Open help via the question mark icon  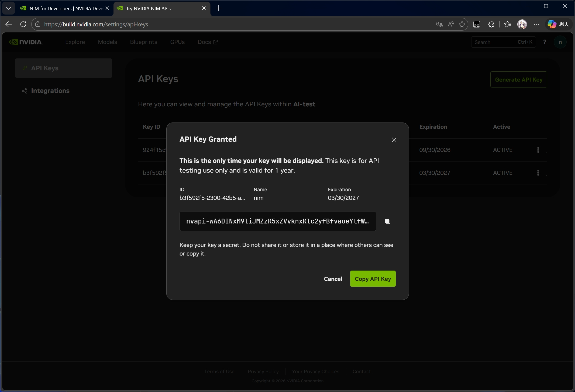point(545,42)
